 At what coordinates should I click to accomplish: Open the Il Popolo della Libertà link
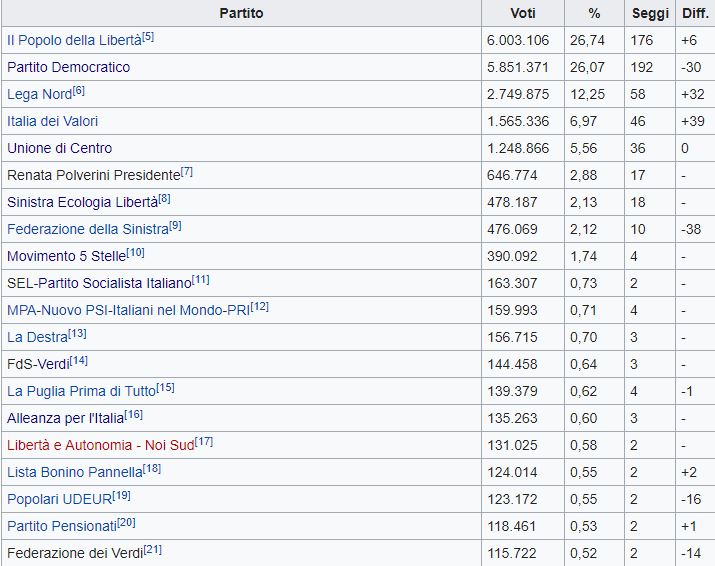coord(74,40)
